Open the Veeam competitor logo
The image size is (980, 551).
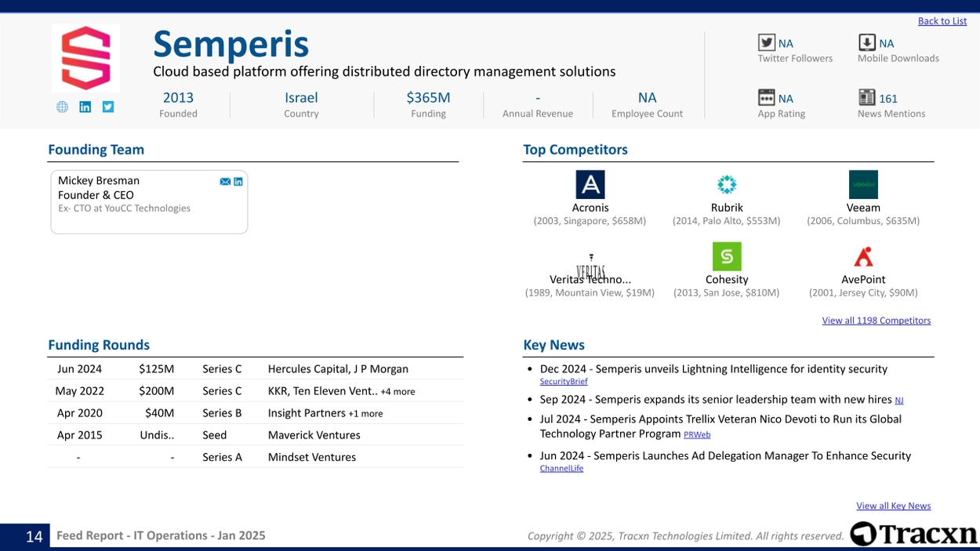click(x=863, y=185)
